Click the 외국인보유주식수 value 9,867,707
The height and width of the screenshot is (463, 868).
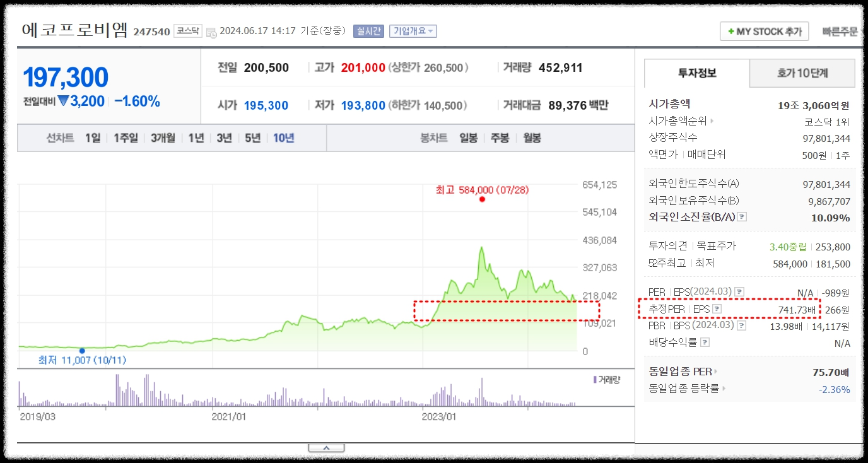(x=829, y=201)
